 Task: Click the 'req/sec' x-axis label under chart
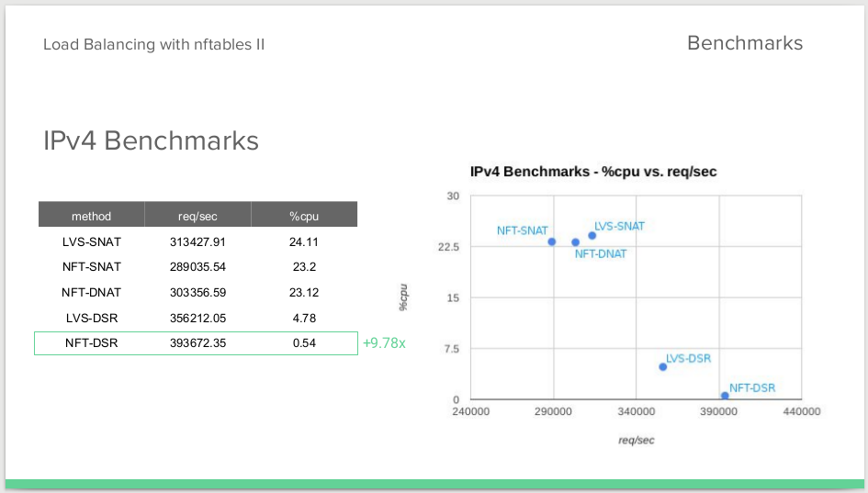tap(636, 441)
